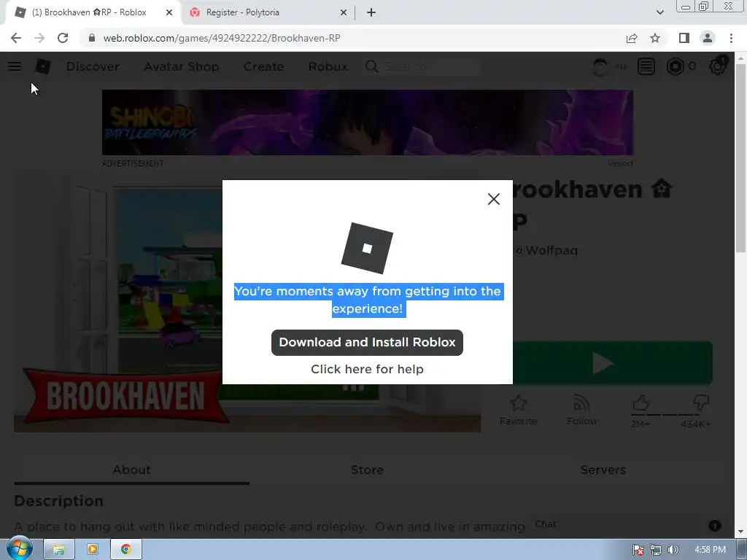The image size is (747, 560).
Task: Click the Shinobi Battlegrounds ad banner
Action: tap(368, 122)
